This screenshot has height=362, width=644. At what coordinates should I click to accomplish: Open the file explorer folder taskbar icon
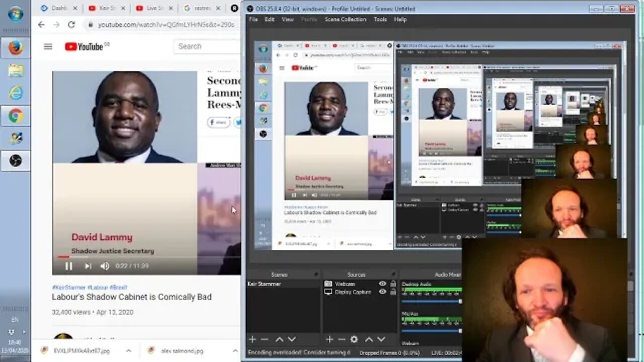[x=15, y=70]
